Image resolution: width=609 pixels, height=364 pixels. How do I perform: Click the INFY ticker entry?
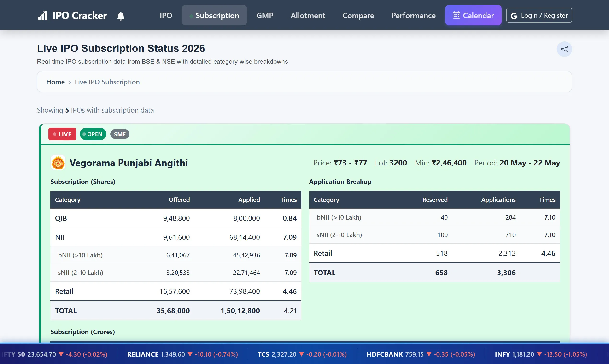(541, 354)
